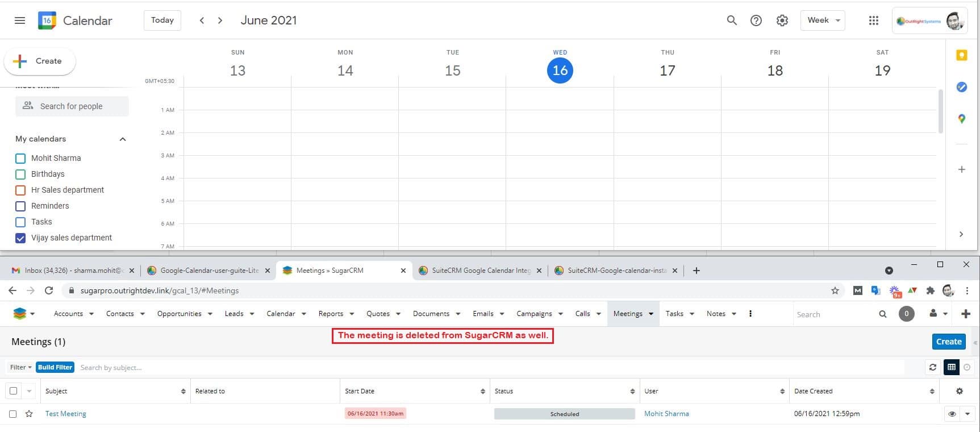This screenshot has height=432, width=980.
Task: Click SugarCRM search magnifier icon
Action: 882,314
